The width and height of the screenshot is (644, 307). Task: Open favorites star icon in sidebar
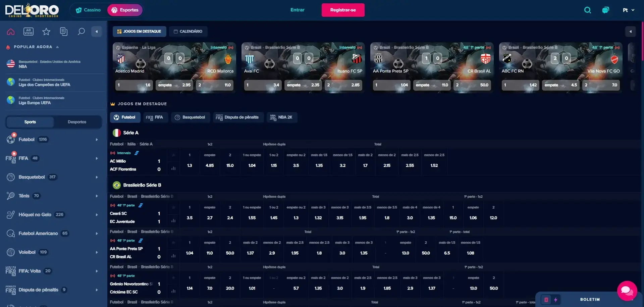click(x=46, y=32)
